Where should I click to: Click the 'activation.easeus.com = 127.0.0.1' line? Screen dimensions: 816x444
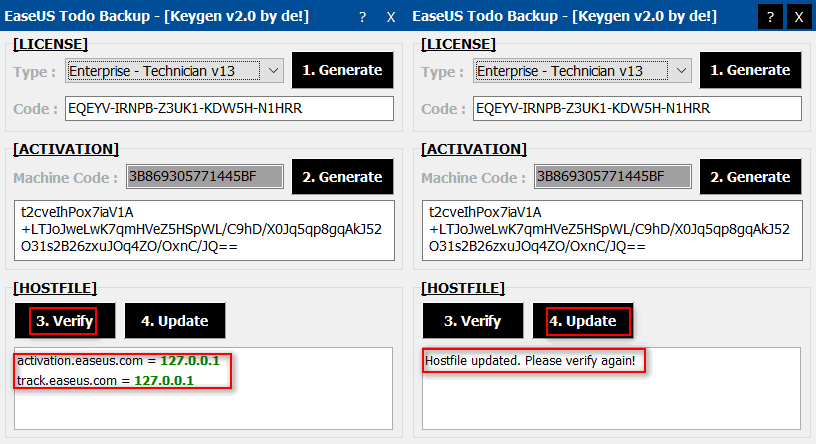(118, 361)
